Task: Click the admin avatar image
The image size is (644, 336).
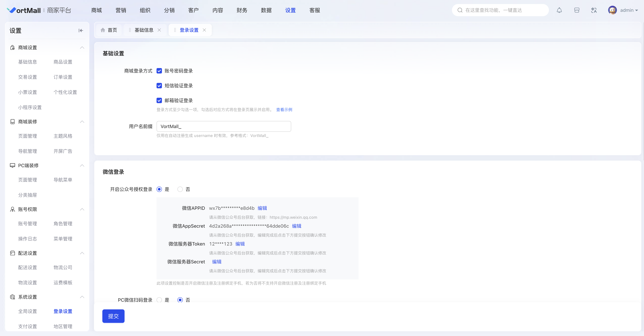Action: 612,10
